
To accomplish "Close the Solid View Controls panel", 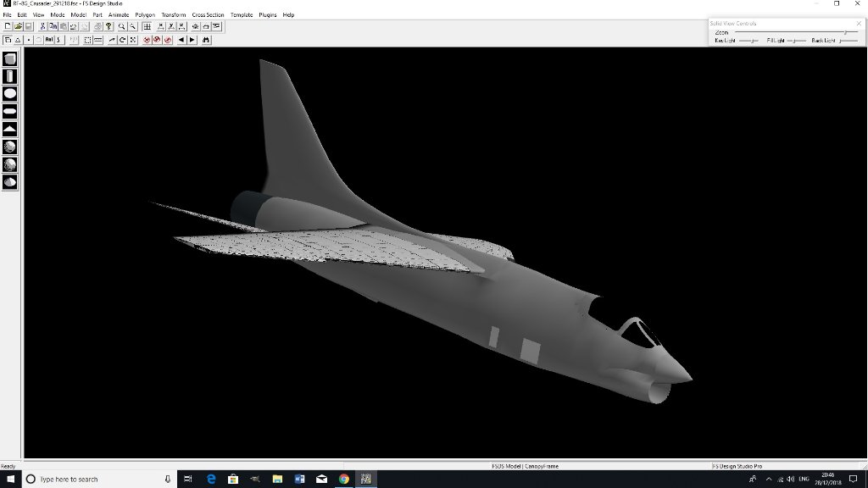I will [x=858, y=23].
